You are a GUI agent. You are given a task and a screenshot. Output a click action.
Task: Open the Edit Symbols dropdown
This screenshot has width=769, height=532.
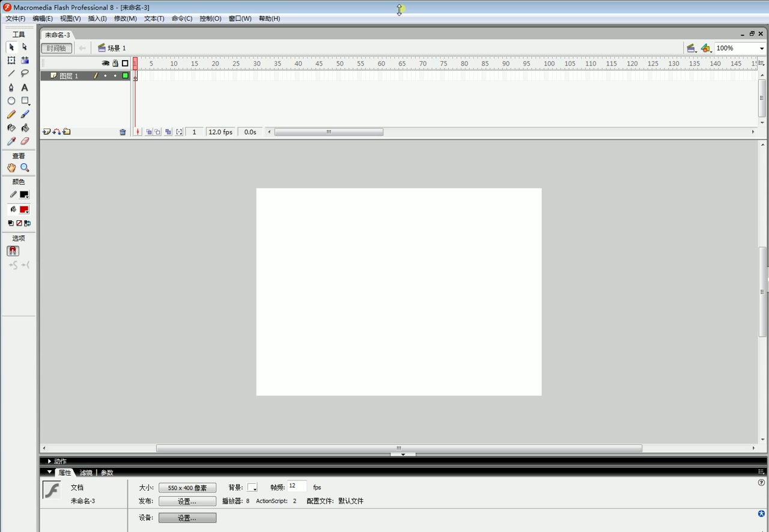click(706, 48)
